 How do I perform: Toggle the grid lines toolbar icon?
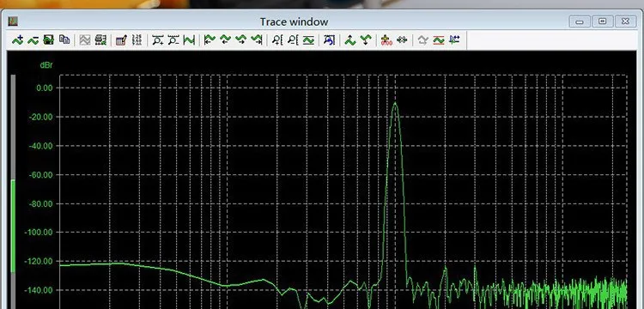tap(137, 39)
